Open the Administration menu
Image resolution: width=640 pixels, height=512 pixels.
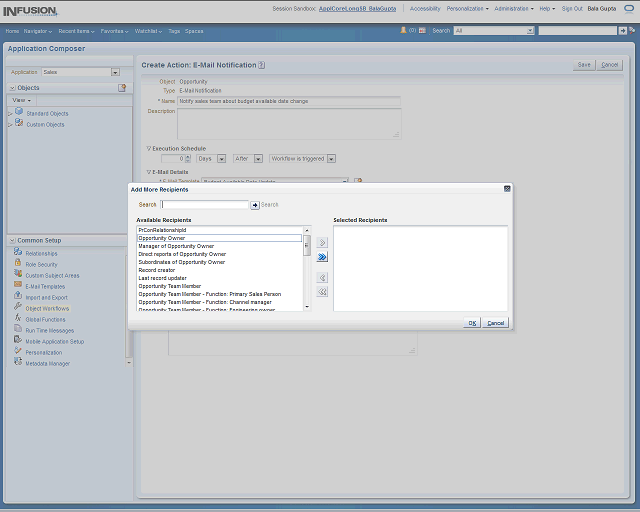coord(514,8)
